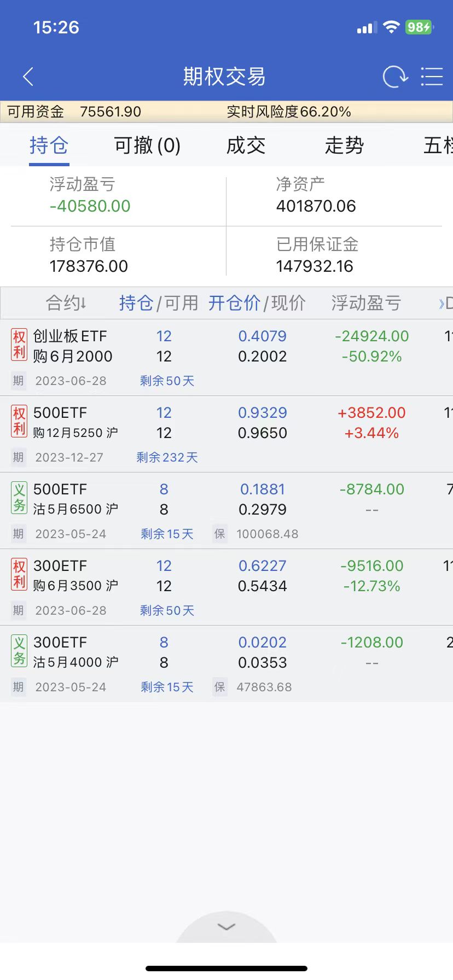Sort positions by 合约 column
The height and width of the screenshot is (980, 453).
[x=66, y=303]
